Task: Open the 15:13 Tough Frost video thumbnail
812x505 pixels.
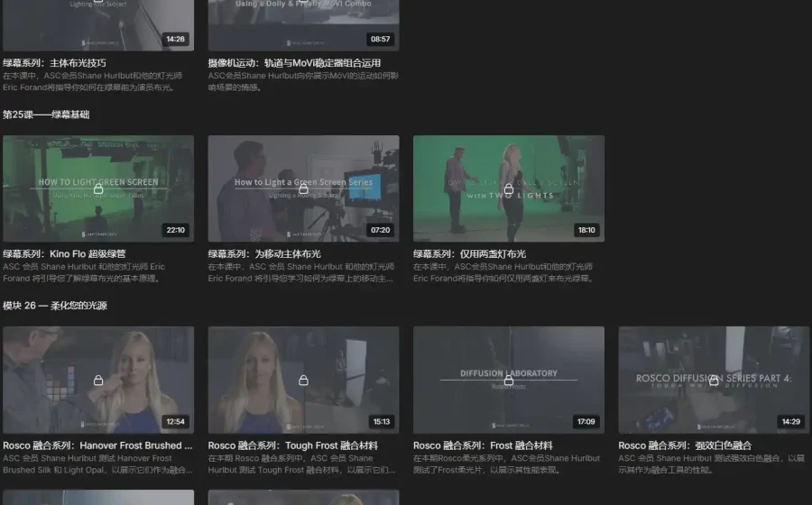Action: [x=303, y=380]
